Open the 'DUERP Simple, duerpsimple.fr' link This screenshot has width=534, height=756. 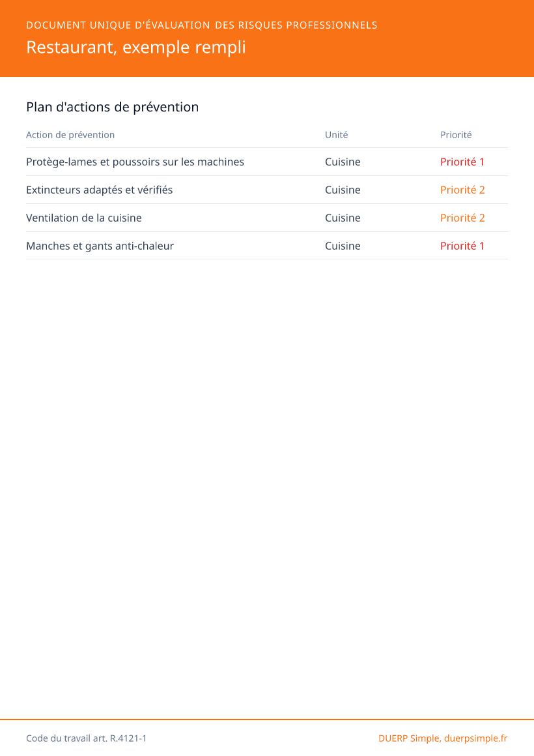[x=443, y=738]
